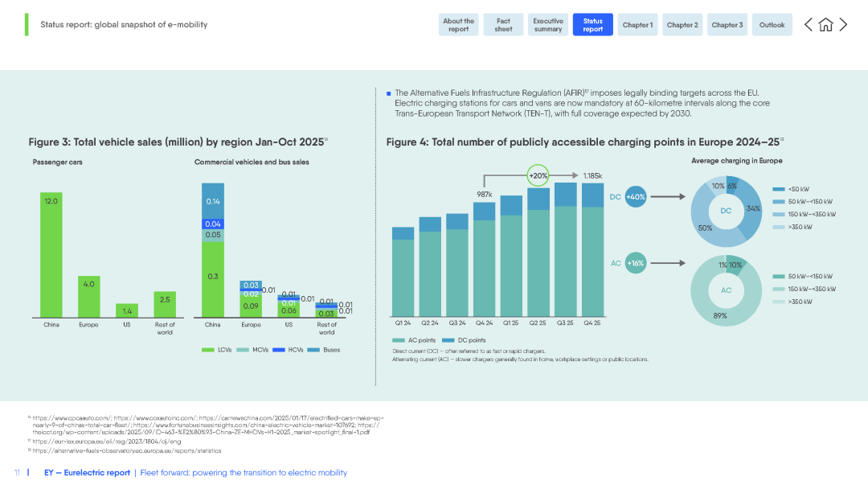
Task: Jump to Chapter 1
Action: pyautogui.click(x=637, y=25)
